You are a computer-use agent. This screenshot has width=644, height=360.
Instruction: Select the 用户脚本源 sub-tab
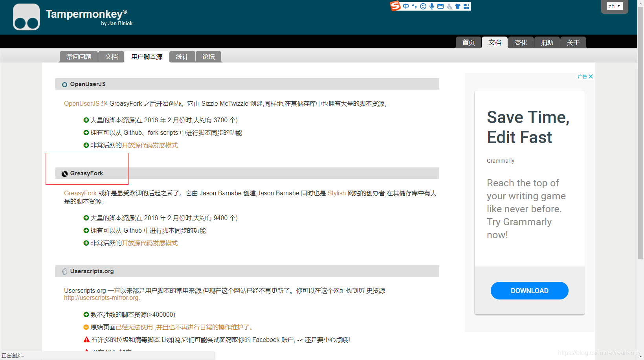click(147, 57)
